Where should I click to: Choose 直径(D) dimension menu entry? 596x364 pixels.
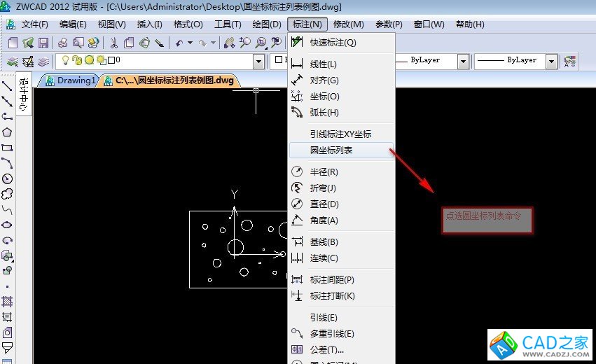(x=341, y=204)
